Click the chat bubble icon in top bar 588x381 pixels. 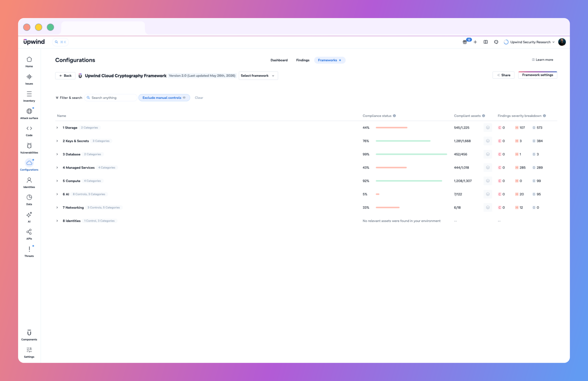click(x=496, y=42)
